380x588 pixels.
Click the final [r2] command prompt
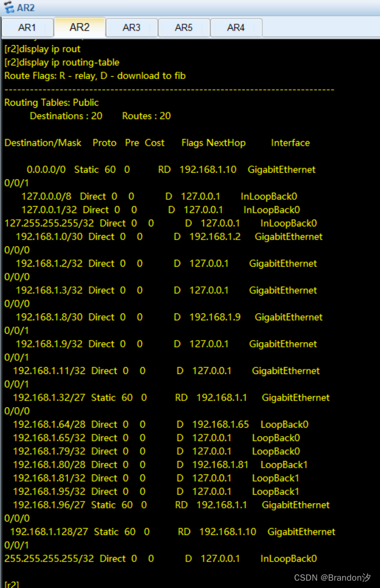point(11,584)
